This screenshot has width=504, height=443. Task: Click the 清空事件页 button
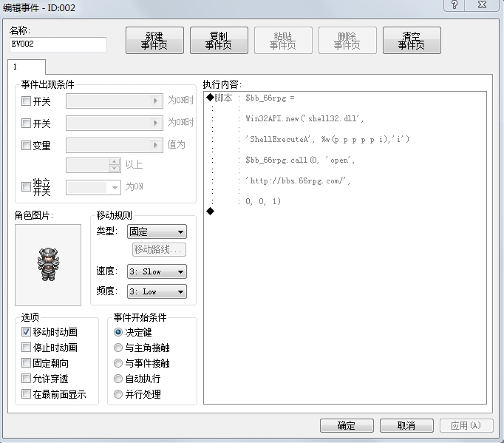[412, 40]
